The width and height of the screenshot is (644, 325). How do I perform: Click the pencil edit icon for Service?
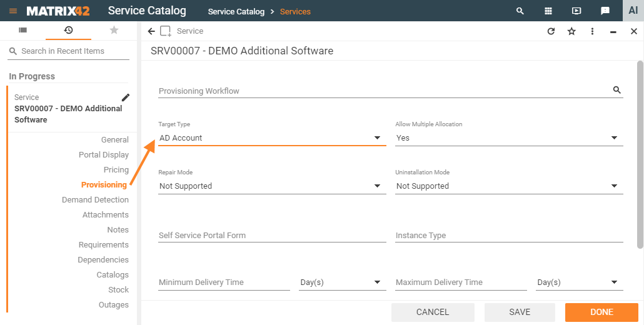pos(126,97)
